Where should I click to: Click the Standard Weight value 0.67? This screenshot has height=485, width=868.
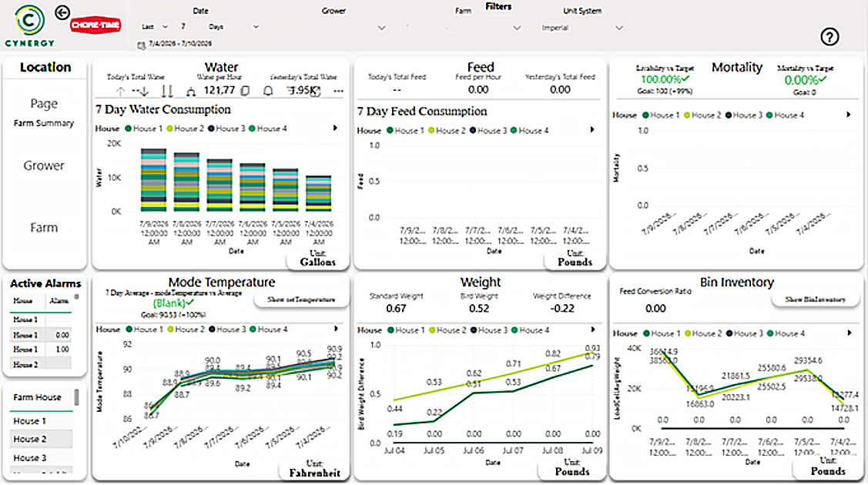[x=396, y=309]
